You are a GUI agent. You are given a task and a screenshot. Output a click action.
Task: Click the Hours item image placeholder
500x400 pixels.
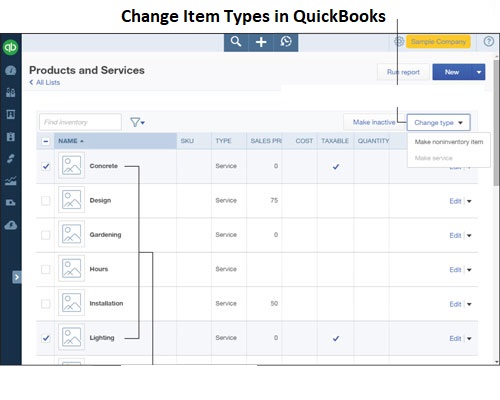coord(71,269)
